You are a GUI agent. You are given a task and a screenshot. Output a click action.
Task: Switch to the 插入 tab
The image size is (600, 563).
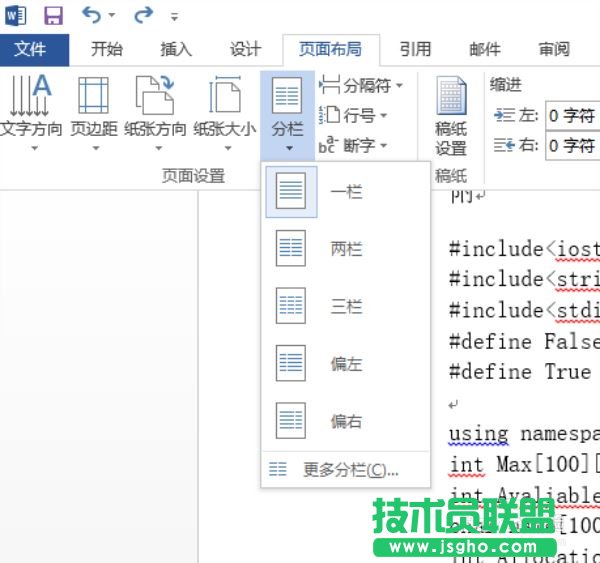[176, 49]
